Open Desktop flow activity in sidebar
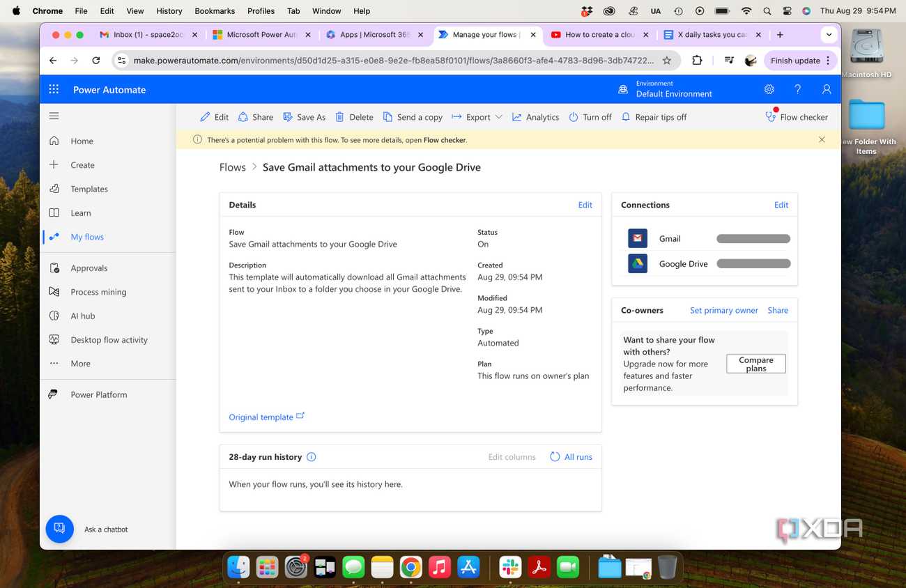The image size is (906, 588). tap(109, 340)
